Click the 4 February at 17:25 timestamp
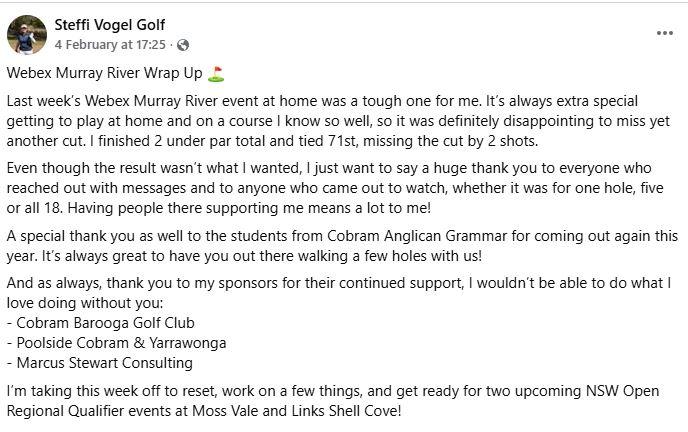This screenshot has height=432, width=688. point(112,45)
